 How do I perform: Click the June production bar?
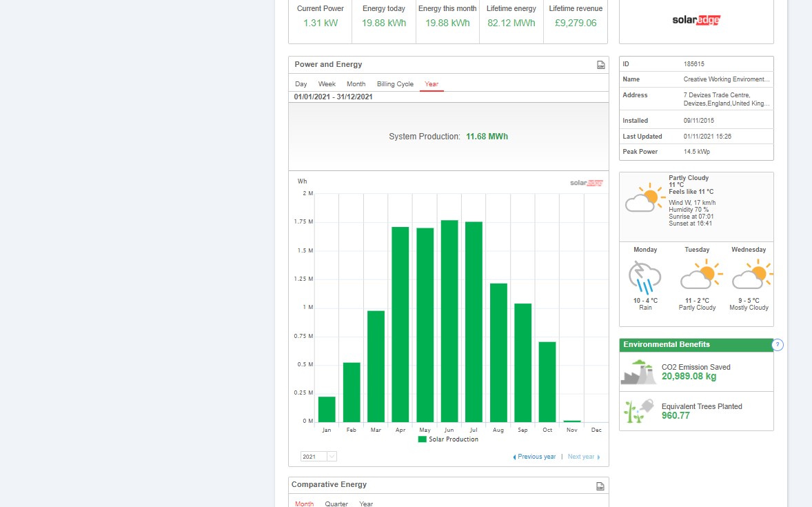point(449,321)
